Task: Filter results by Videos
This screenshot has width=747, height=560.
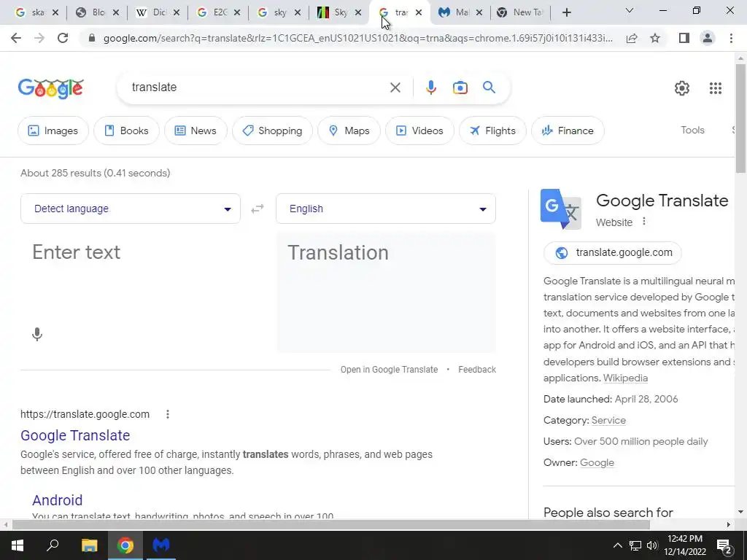Action: point(419,131)
